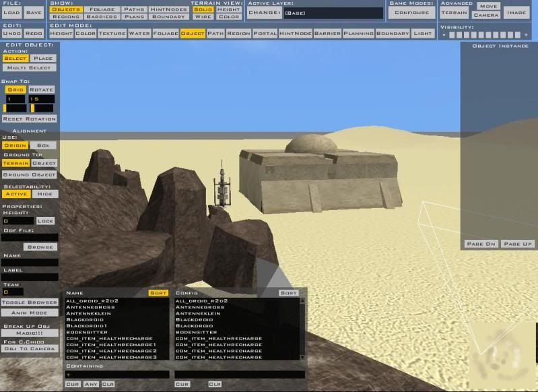538x392 pixels.
Task: Click Terrain in the Advanced section
Action: [454, 13]
